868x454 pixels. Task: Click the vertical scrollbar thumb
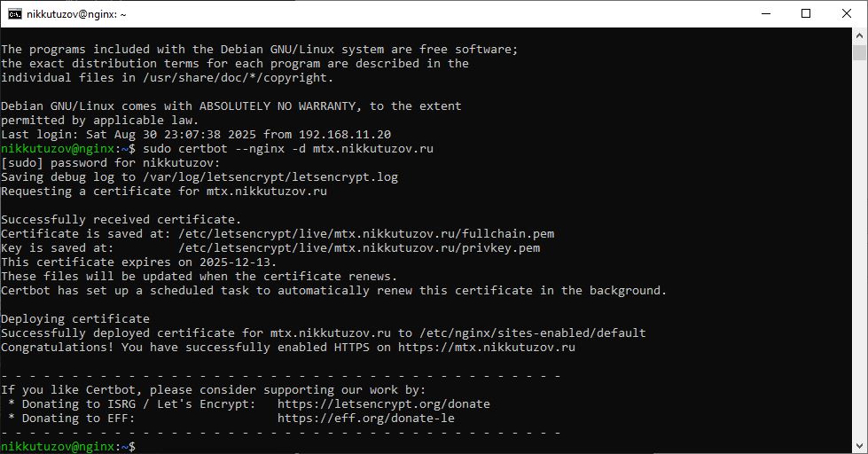[859, 53]
